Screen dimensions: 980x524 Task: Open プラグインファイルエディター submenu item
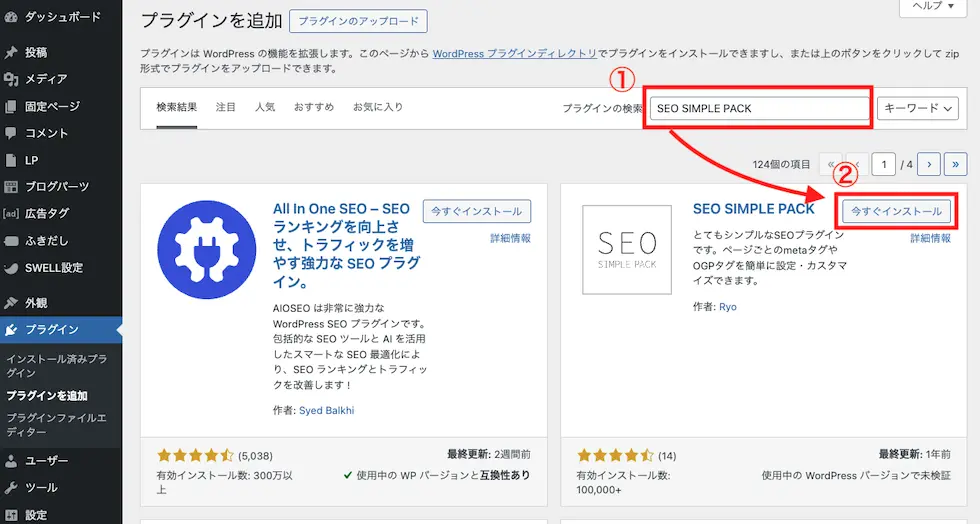pyautogui.click(x=56, y=425)
